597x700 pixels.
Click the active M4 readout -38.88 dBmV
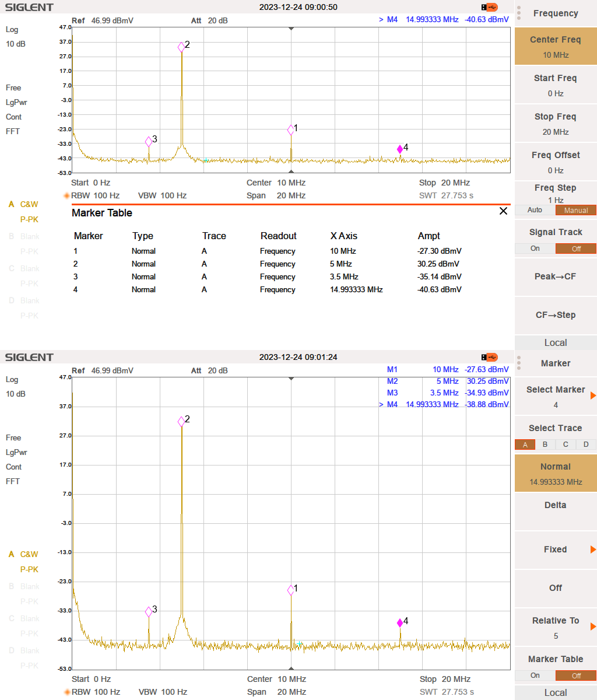(487, 404)
